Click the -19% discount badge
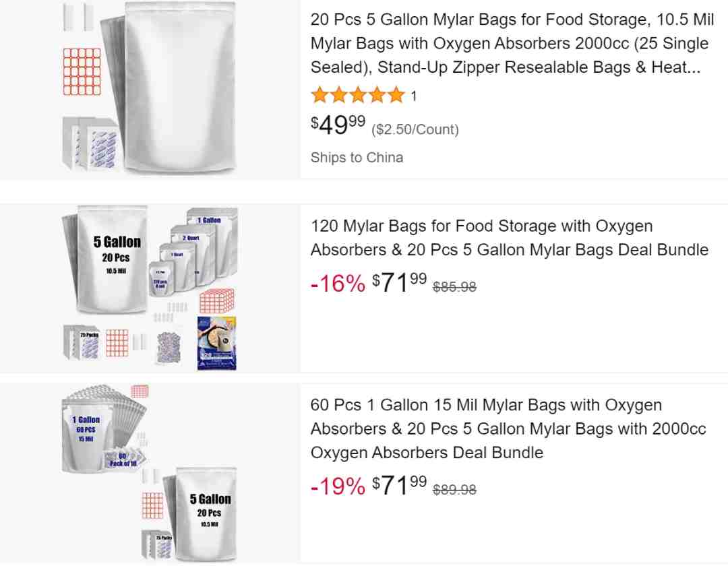 (x=338, y=486)
